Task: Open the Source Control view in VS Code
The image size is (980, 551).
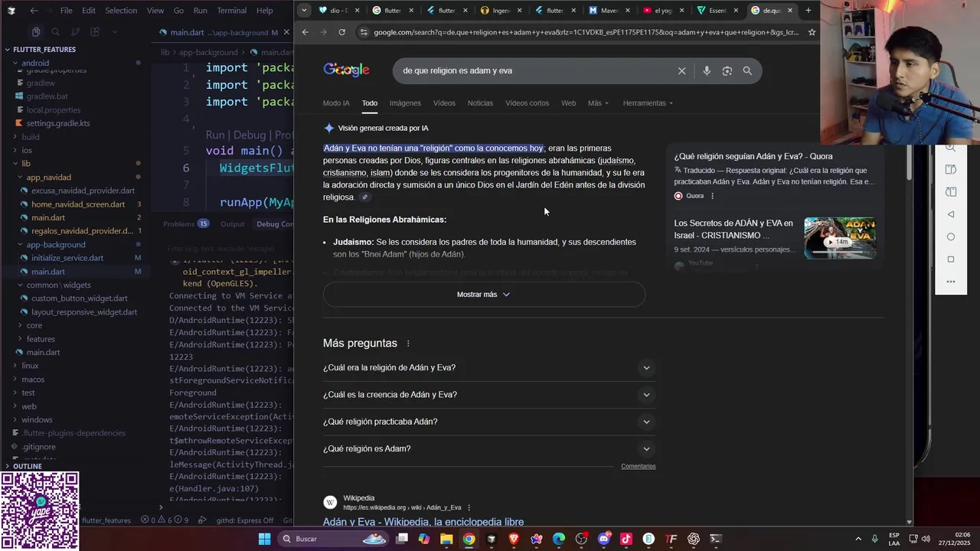Action: tap(75, 32)
